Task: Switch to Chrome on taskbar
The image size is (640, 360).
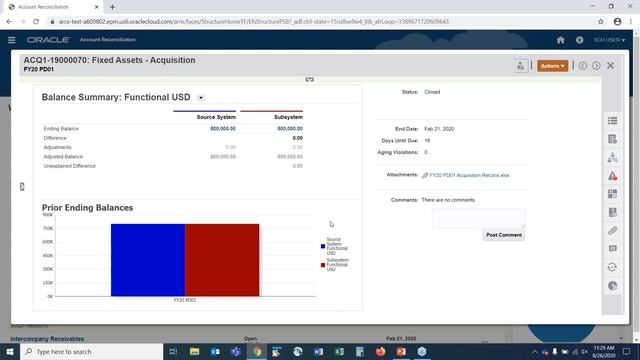Action: click(256, 351)
